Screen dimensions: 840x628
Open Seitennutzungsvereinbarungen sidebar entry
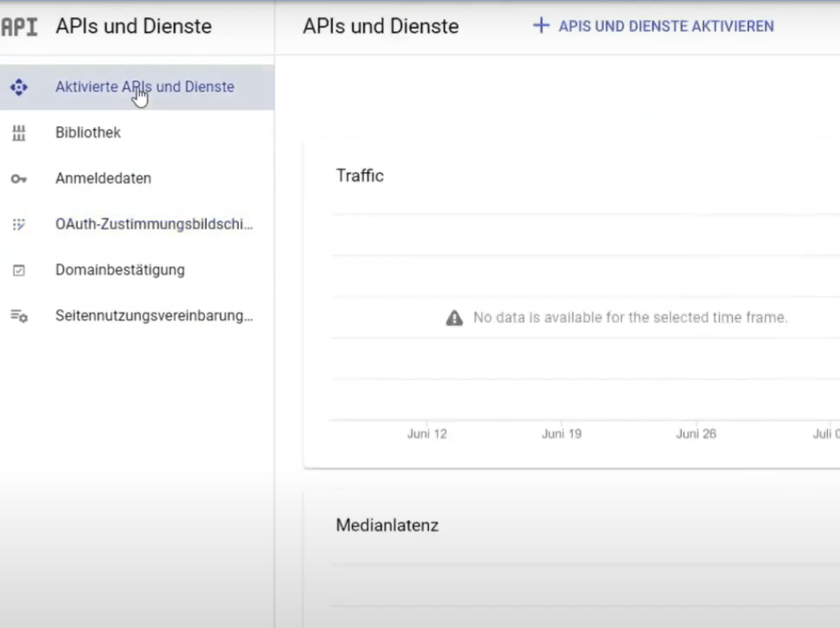[x=154, y=317]
